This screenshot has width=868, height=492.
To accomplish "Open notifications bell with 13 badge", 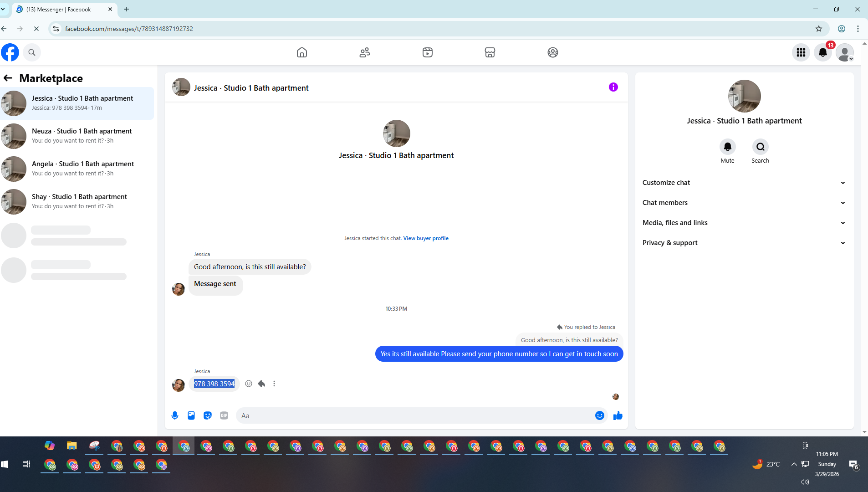I will coord(823,52).
